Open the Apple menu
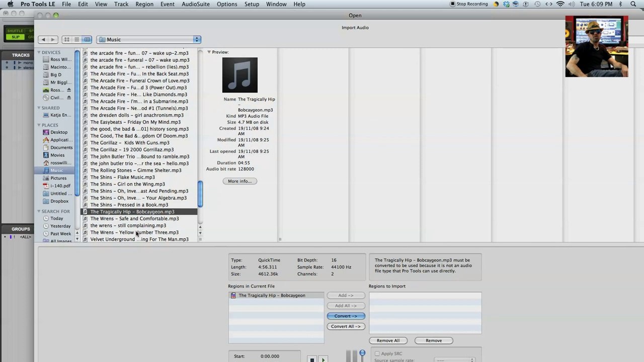This screenshot has height=362, width=644. [10, 4]
